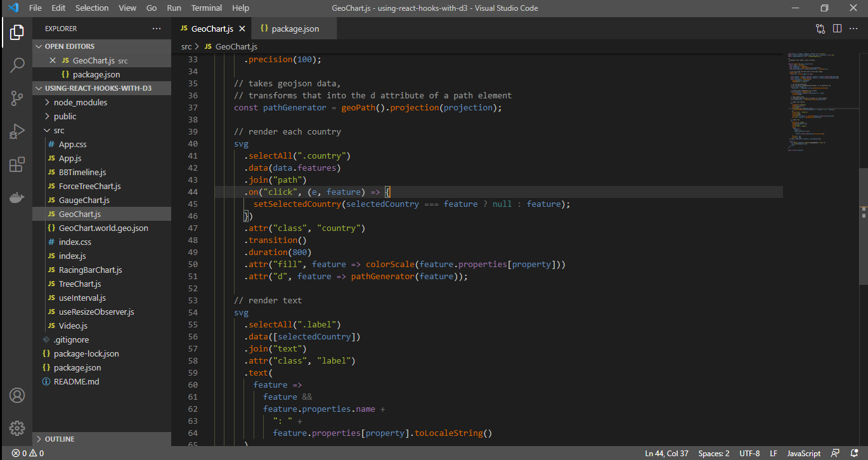
Task: Close the GeoChart.js editor tab
Action: coord(242,29)
